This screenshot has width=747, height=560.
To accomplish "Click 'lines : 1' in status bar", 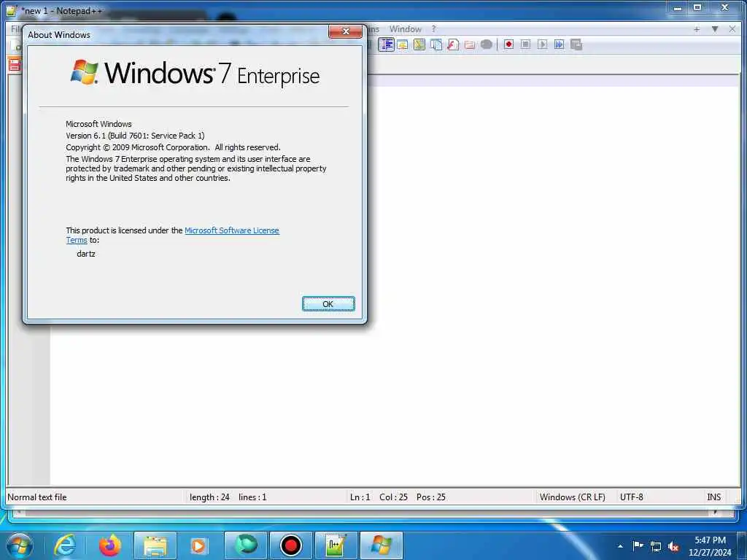I will [252, 497].
